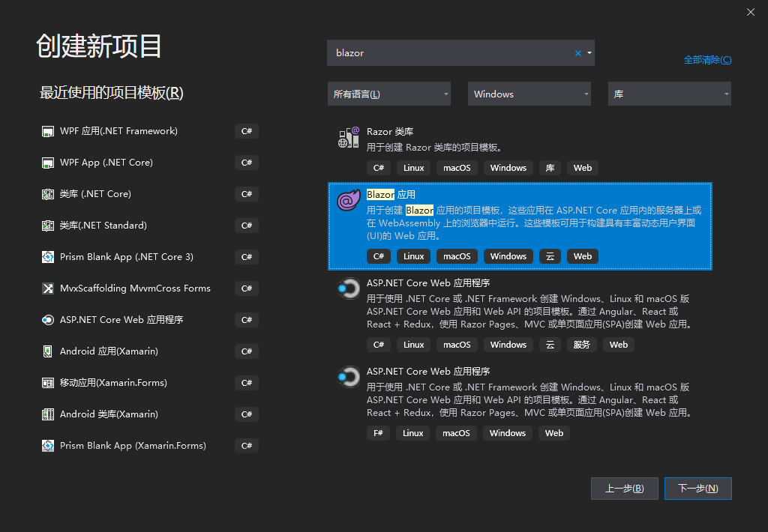Viewport: 768px width, 532px height.
Task: Click the F# tag on the last template
Action: (378, 433)
